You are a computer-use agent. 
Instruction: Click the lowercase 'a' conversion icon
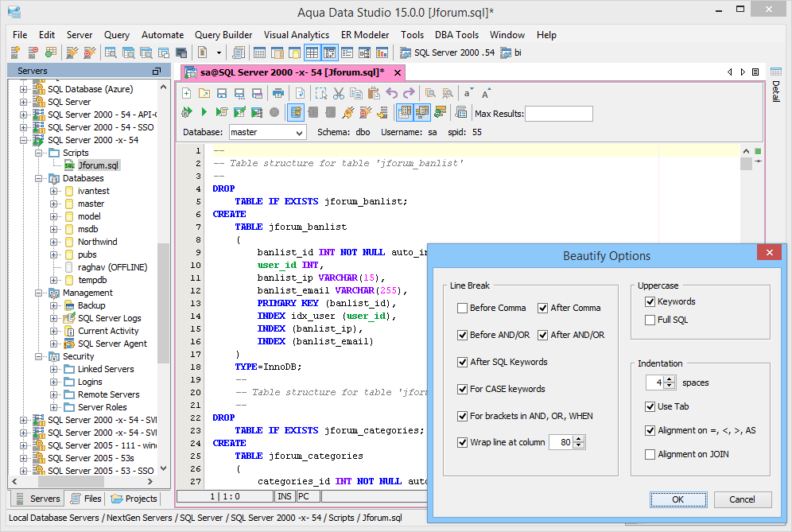pos(468,94)
